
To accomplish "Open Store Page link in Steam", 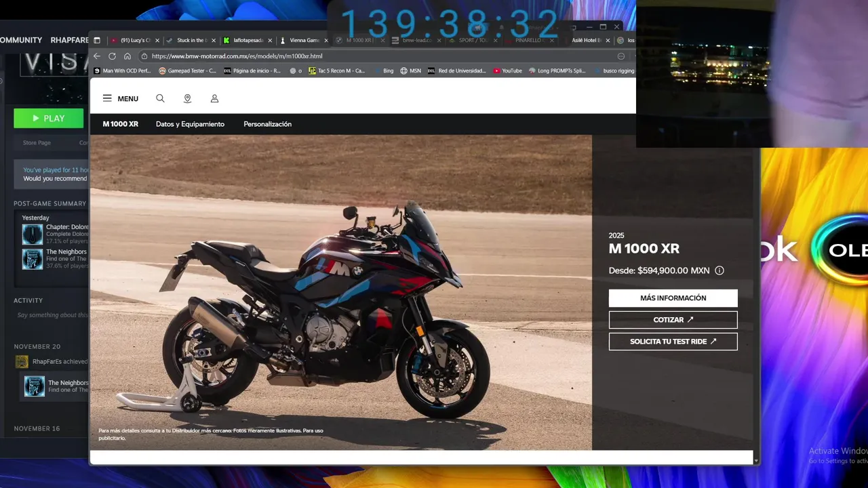I will 37,143.
